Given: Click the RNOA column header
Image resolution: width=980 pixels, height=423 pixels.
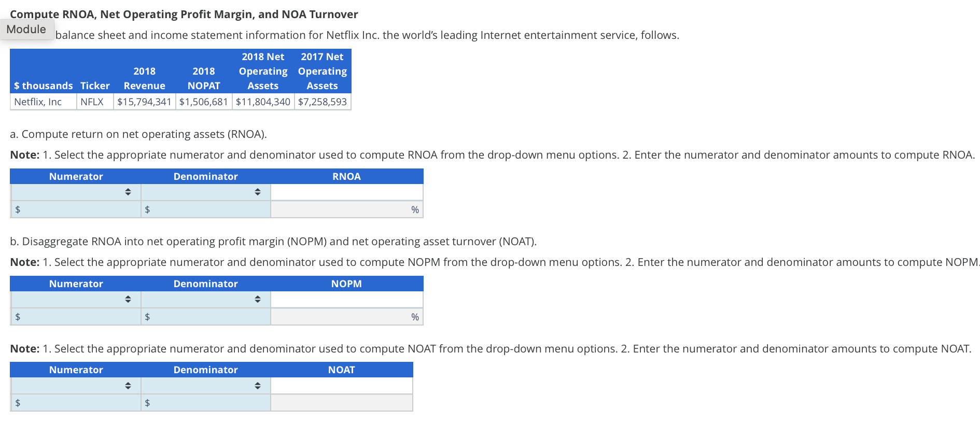Looking at the screenshot, I should point(346,176).
